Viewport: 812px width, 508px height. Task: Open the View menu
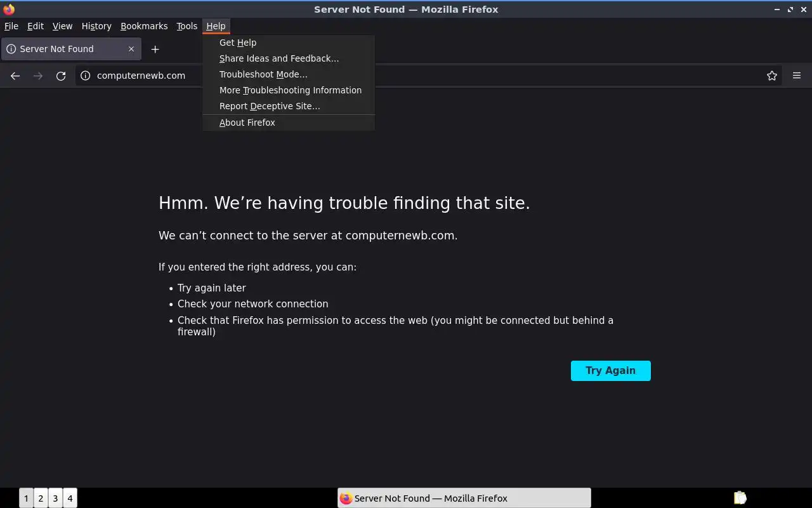62,26
